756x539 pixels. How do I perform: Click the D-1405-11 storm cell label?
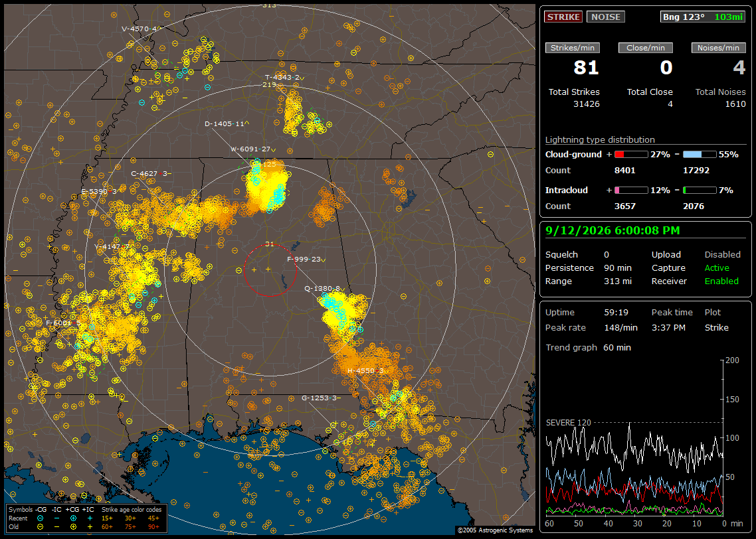(x=227, y=124)
